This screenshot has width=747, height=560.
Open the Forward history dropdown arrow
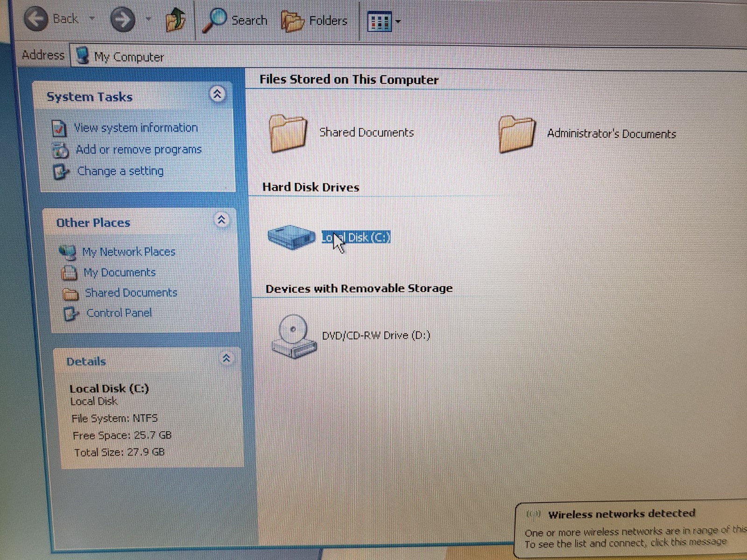point(148,20)
